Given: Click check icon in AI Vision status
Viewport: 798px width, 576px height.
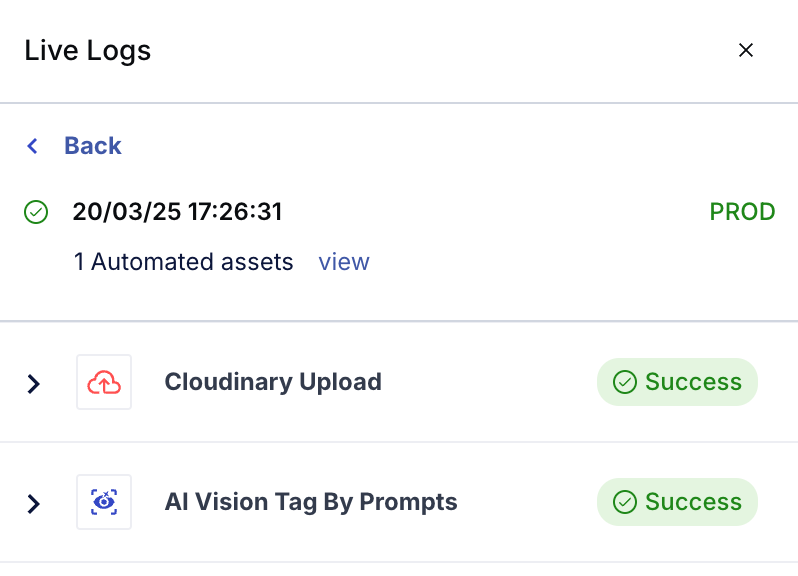Looking at the screenshot, I should [625, 502].
